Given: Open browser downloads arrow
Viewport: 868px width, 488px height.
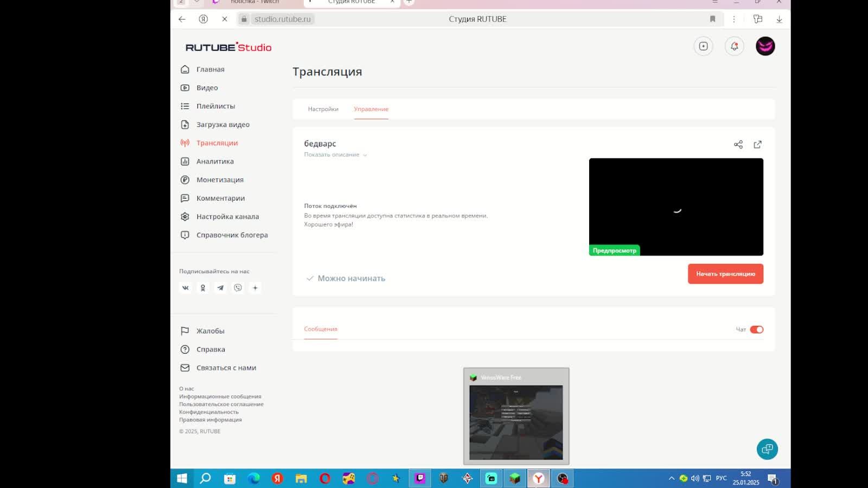Looking at the screenshot, I should [779, 19].
